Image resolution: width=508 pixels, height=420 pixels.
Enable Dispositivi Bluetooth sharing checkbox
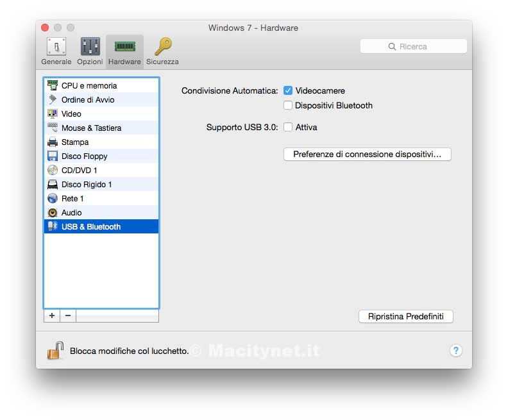tap(288, 105)
